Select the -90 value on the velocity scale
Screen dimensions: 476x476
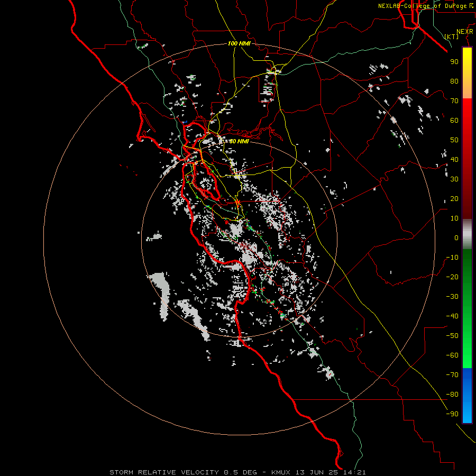click(452, 414)
